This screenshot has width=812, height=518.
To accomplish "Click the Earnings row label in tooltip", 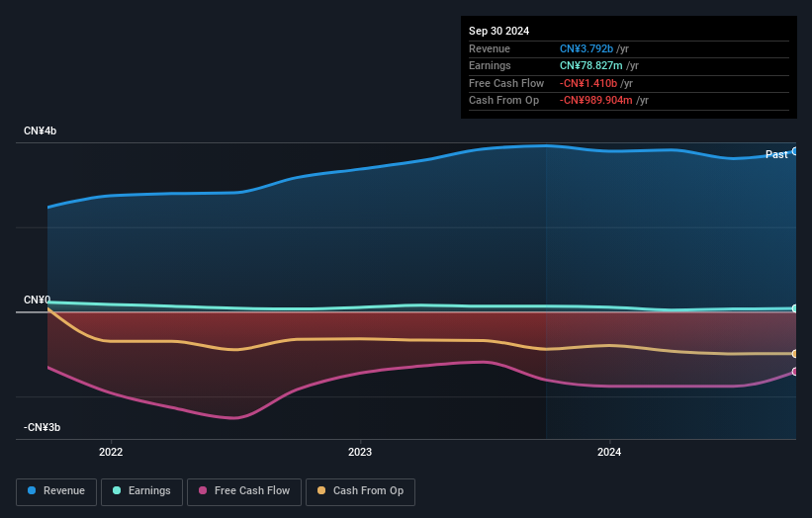I will [490, 65].
